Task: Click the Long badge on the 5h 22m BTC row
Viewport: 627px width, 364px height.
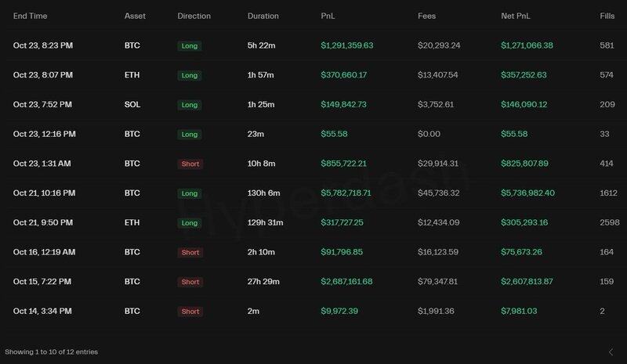Action: pos(189,46)
